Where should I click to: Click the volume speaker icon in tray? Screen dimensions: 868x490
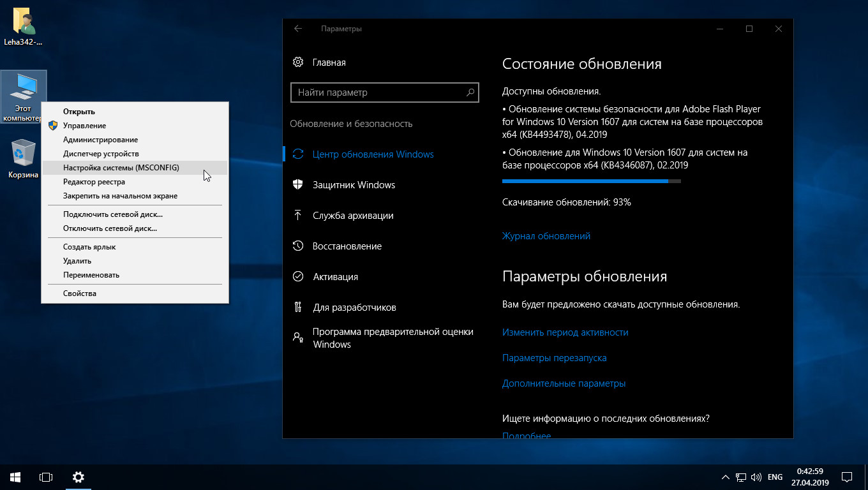coord(756,477)
